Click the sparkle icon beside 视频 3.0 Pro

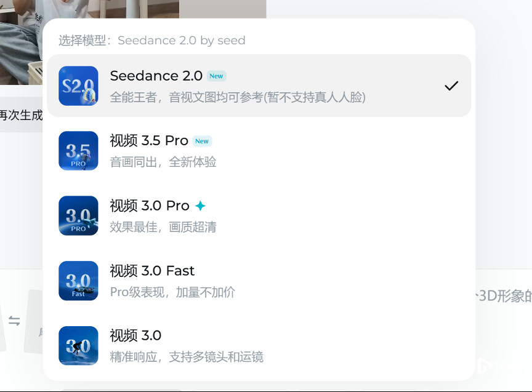pyautogui.click(x=199, y=206)
